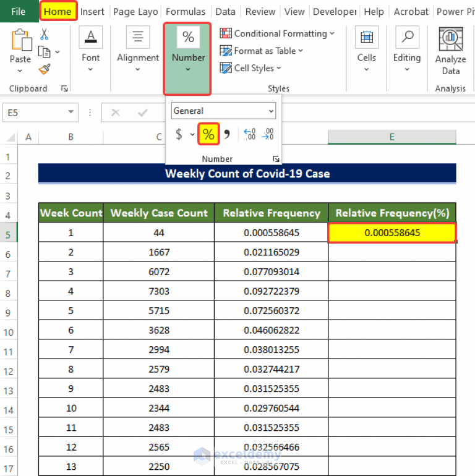Select column A header
The height and width of the screenshot is (476, 475).
click(28, 137)
